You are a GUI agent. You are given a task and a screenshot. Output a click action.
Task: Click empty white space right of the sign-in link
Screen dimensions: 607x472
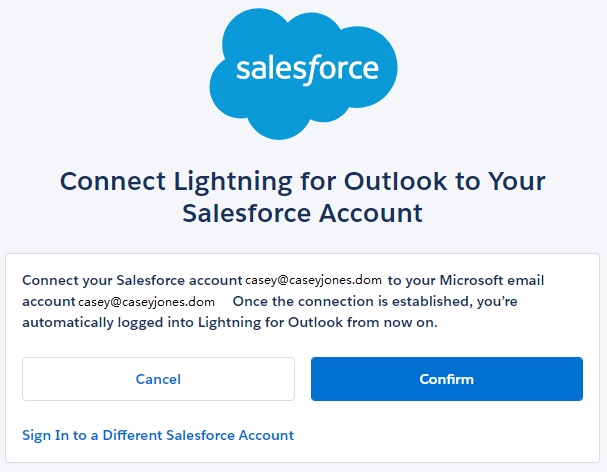pyautogui.click(x=450, y=435)
